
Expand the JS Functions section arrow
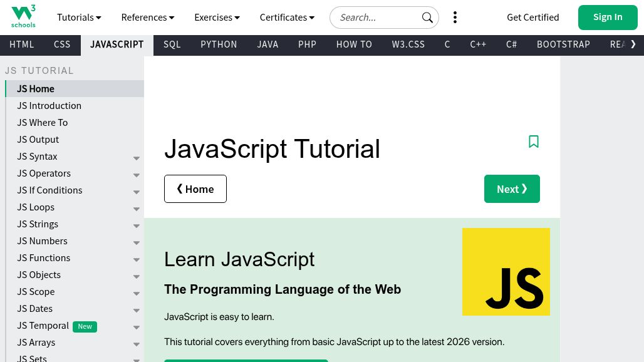tap(137, 259)
